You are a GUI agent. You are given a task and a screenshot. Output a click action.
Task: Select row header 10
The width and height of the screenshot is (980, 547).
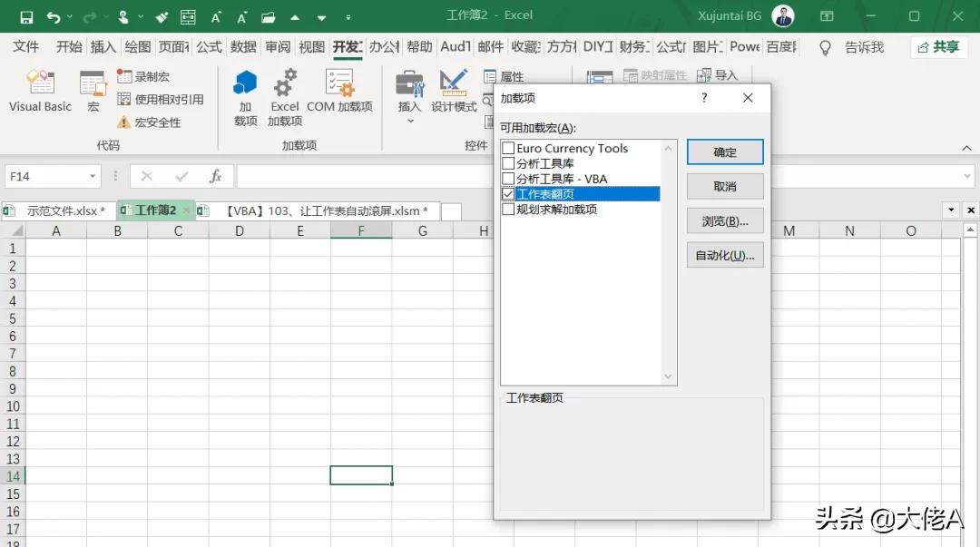13,406
